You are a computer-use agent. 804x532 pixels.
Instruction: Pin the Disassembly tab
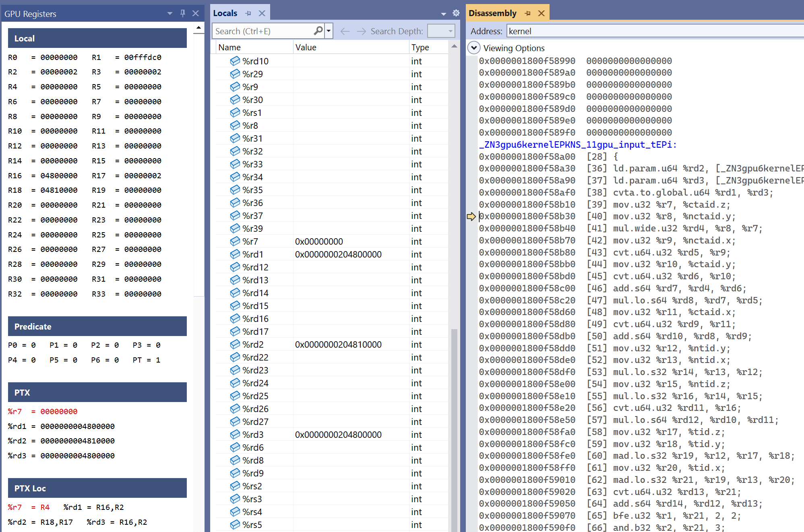(x=527, y=13)
